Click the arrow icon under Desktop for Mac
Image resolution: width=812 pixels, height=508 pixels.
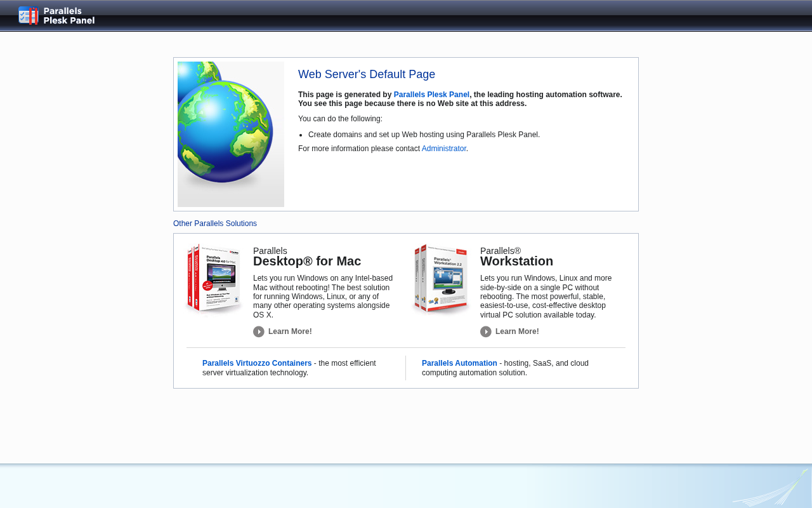coord(259,331)
